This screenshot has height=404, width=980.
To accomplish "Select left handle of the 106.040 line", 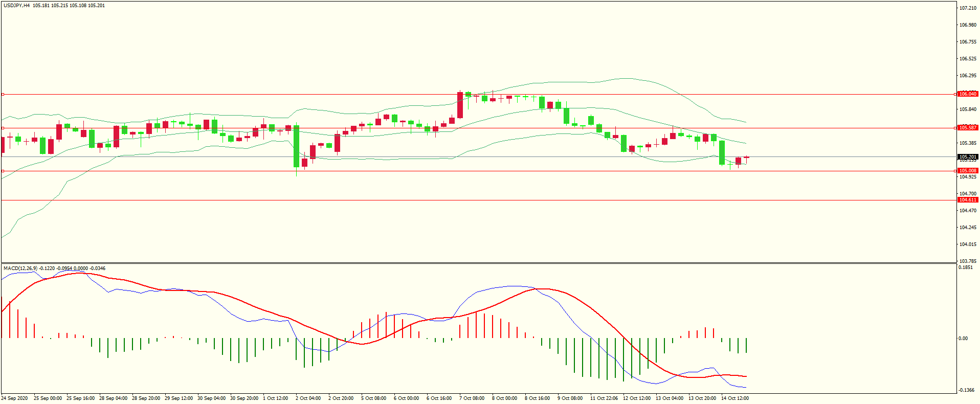I will point(3,94).
